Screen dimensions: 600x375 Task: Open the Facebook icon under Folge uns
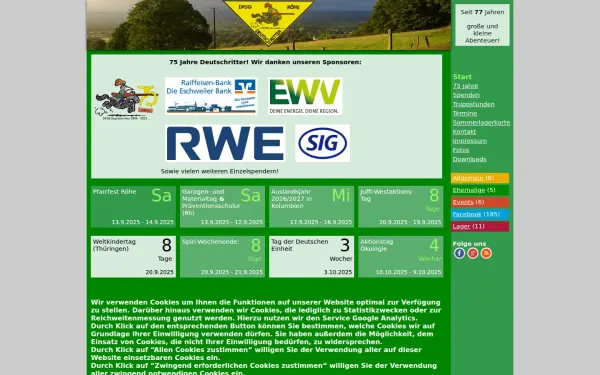coord(459,253)
